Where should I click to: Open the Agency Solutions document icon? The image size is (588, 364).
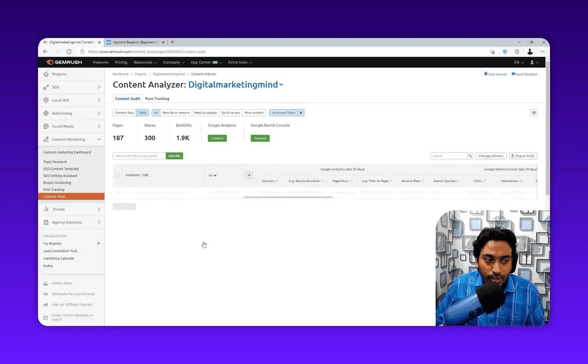(x=46, y=222)
